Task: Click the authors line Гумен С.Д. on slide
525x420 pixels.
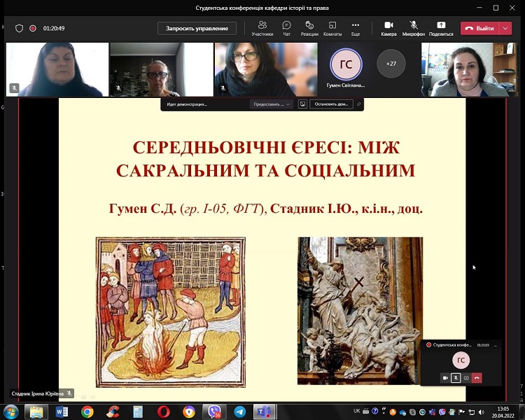Action: [x=266, y=209]
